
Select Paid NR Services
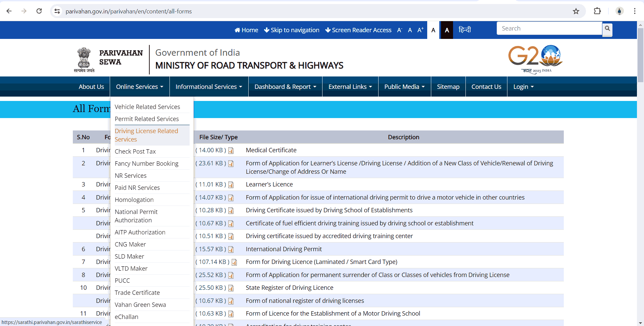click(152, 187)
